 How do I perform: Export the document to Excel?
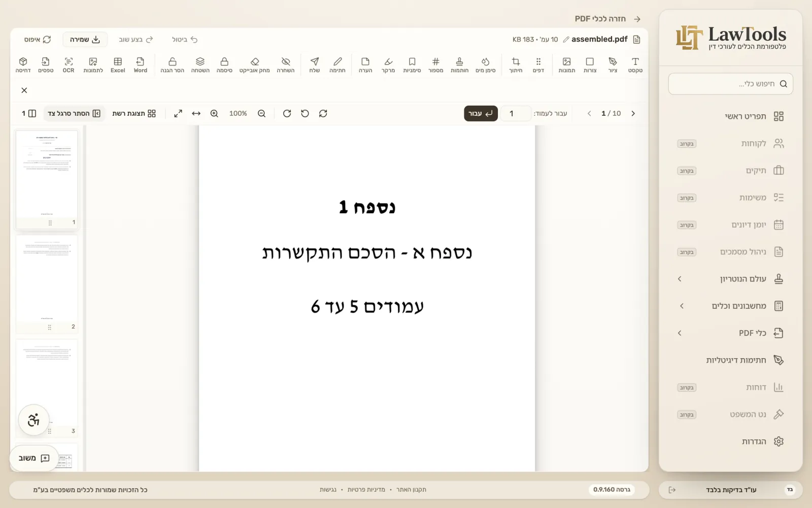point(118,65)
